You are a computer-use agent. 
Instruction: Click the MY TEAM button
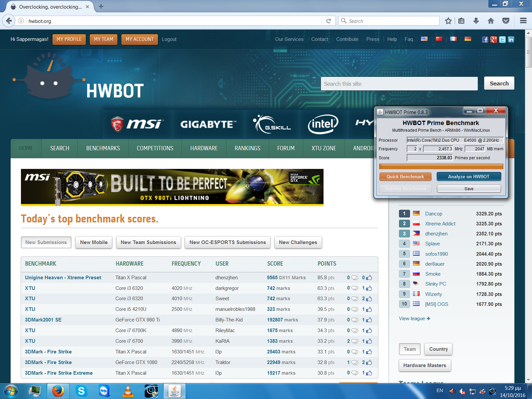click(x=103, y=39)
